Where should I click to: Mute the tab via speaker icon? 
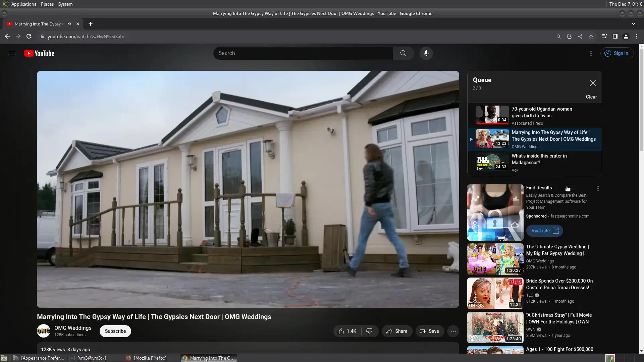[x=69, y=24]
